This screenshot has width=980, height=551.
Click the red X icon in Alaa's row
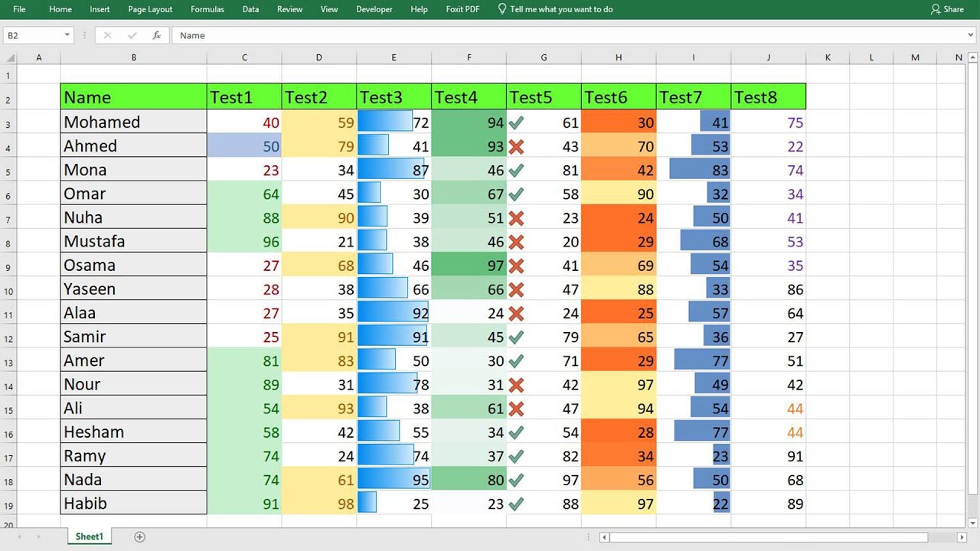(517, 313)
